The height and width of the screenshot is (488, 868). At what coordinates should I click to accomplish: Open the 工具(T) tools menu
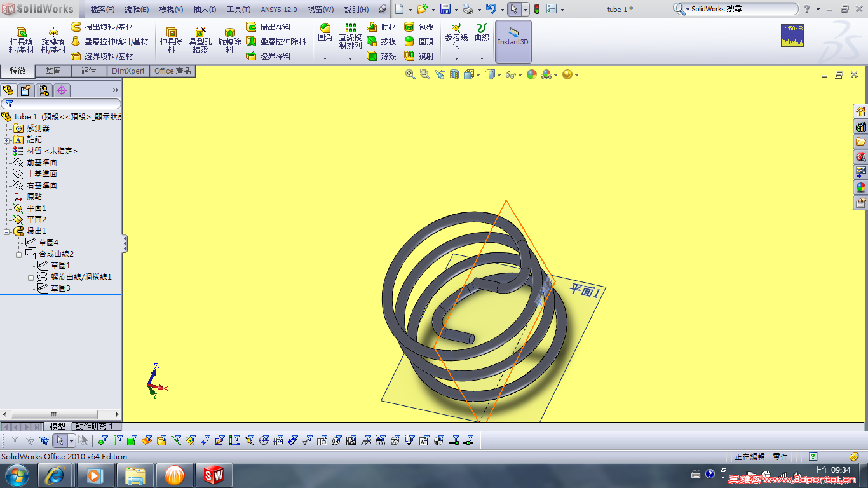coord(238,10)
